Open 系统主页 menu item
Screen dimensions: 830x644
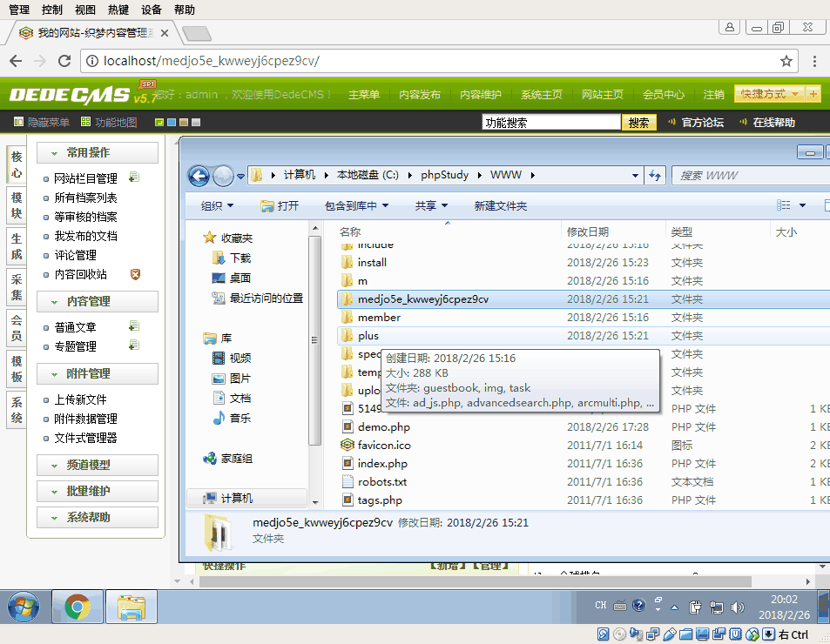[x=541, y=95]
